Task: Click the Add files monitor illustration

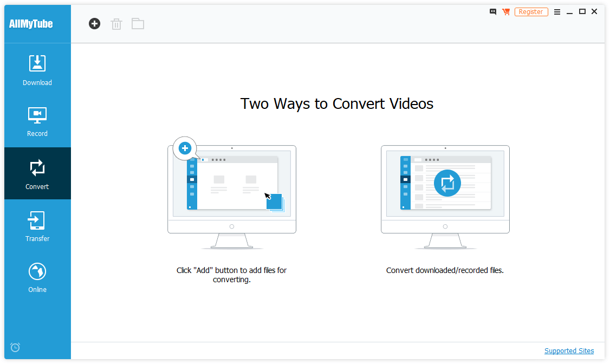Action: [x=232, y=192]
